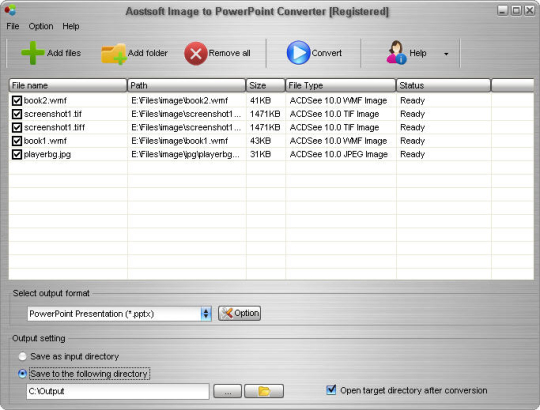Click the Ready status of book2.wmf row
This screenshot has height=410, width=540.
tap(412, 101)
